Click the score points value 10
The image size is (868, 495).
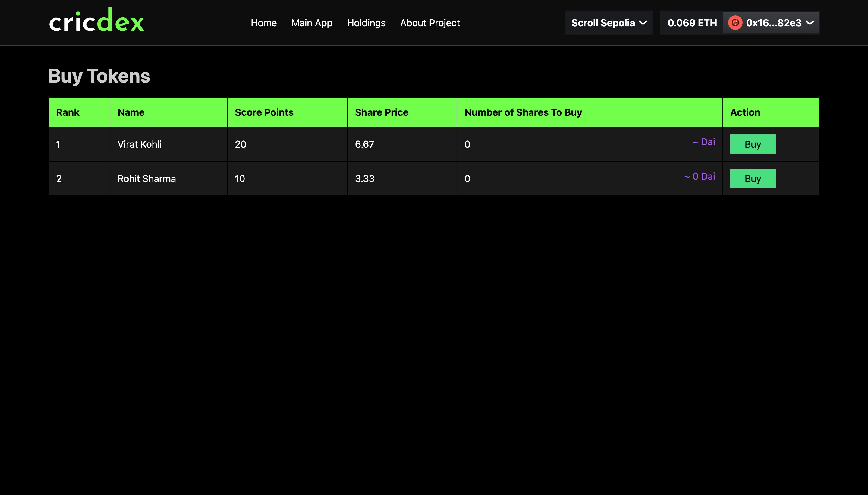point(240,178)
